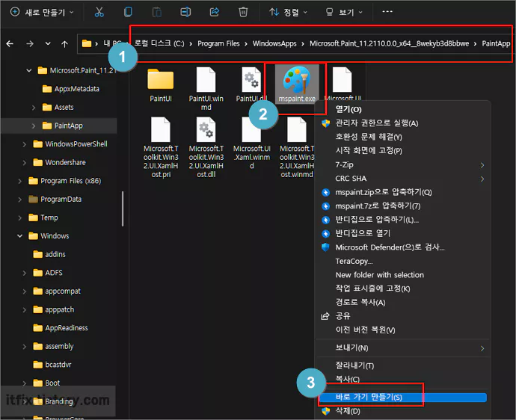
Task: Select the Microsoft.UI.Xaml.winmd file
Action: click(251, 143)
